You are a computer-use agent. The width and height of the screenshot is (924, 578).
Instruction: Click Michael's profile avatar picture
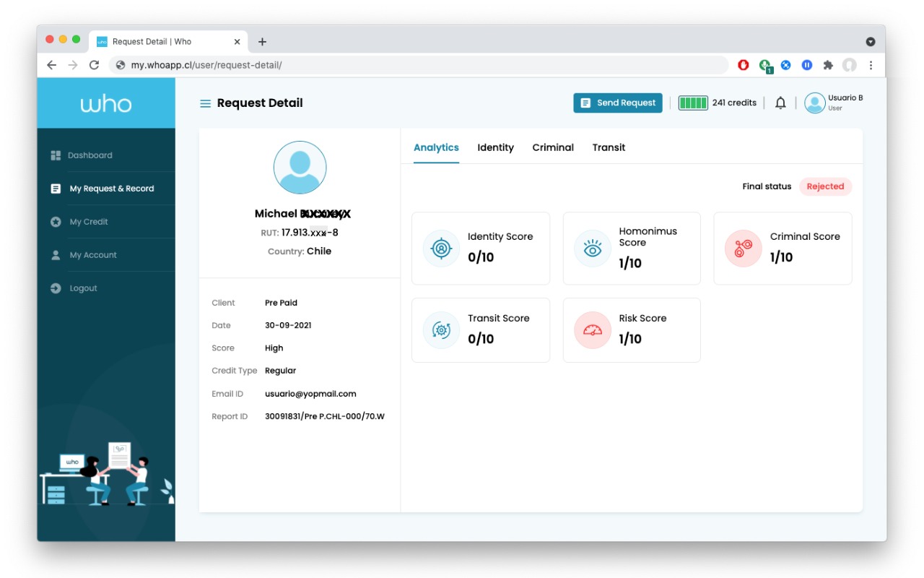pos(300,168)
